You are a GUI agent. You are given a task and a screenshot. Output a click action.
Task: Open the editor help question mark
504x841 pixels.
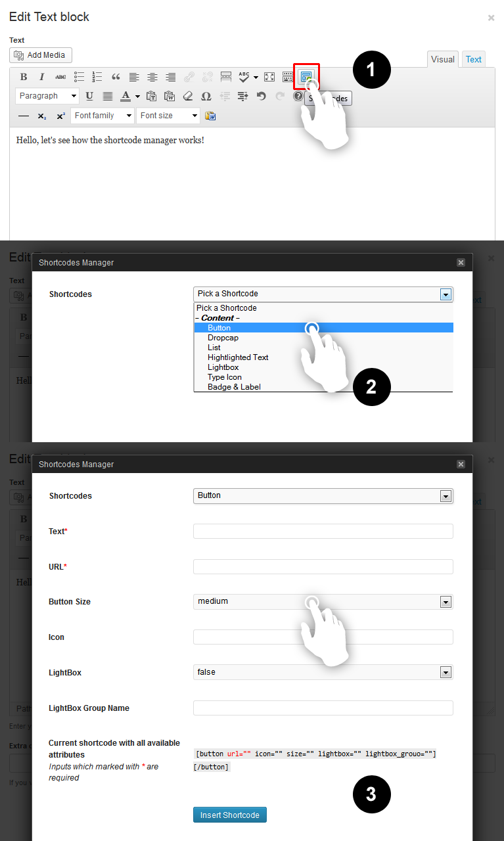[x=298, y=96]
